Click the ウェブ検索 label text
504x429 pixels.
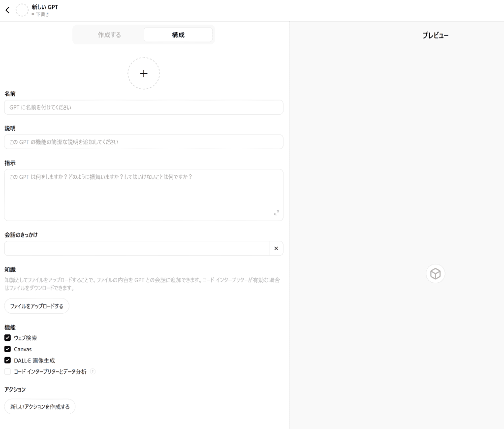tap(26, 338)
